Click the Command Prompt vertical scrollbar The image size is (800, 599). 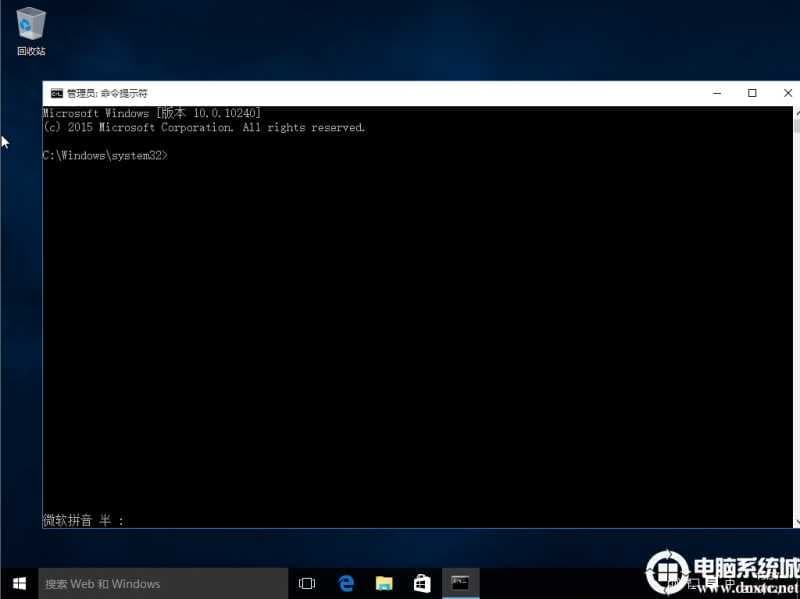795,300
